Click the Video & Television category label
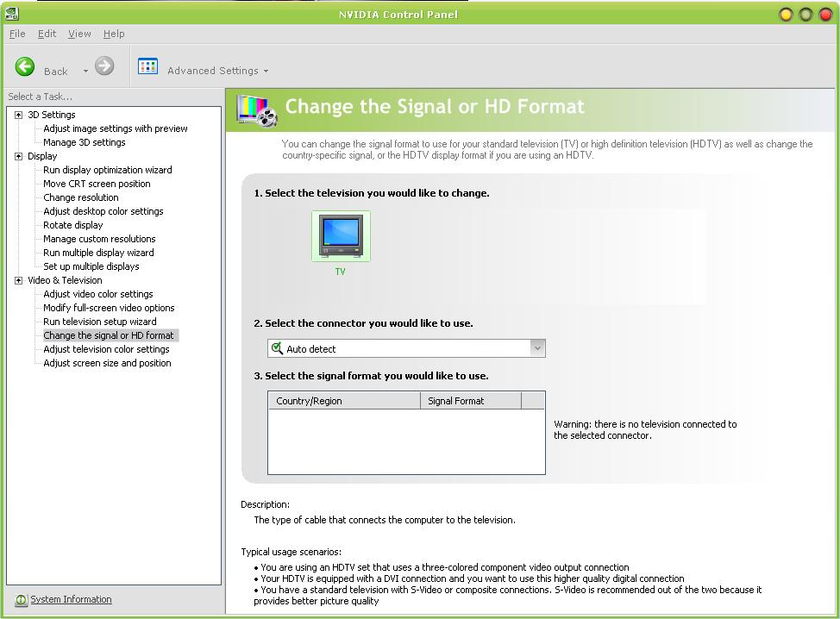This screenshot has height=619, width=840. pyautogui.click(x=65, y=280)
